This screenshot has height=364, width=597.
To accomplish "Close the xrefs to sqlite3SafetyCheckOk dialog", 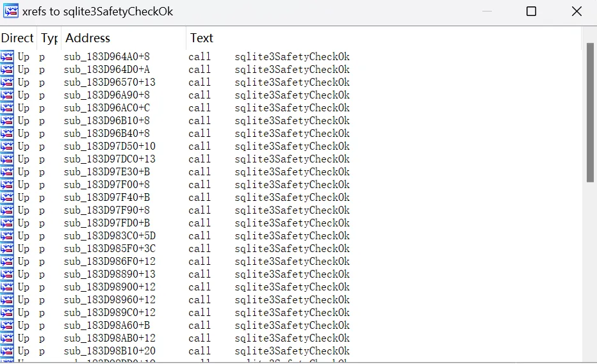I will click(x=577, y=12).
